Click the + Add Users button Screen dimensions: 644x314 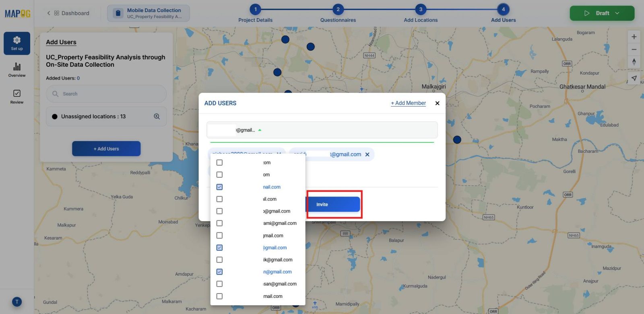[106, 149]
